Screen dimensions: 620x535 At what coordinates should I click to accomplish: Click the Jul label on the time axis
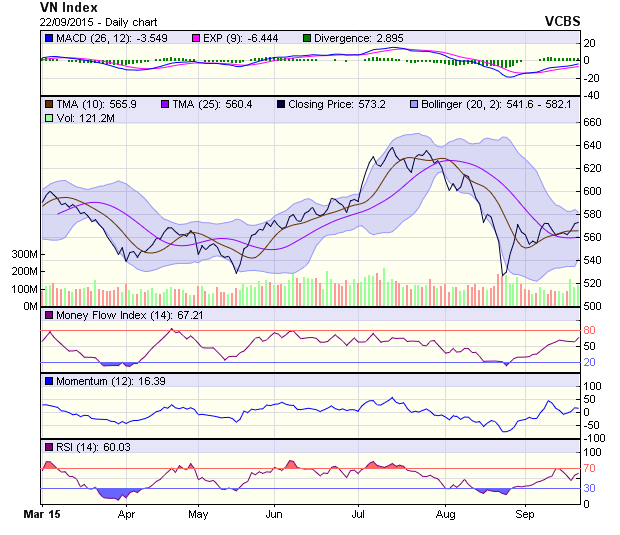point(359,515)
